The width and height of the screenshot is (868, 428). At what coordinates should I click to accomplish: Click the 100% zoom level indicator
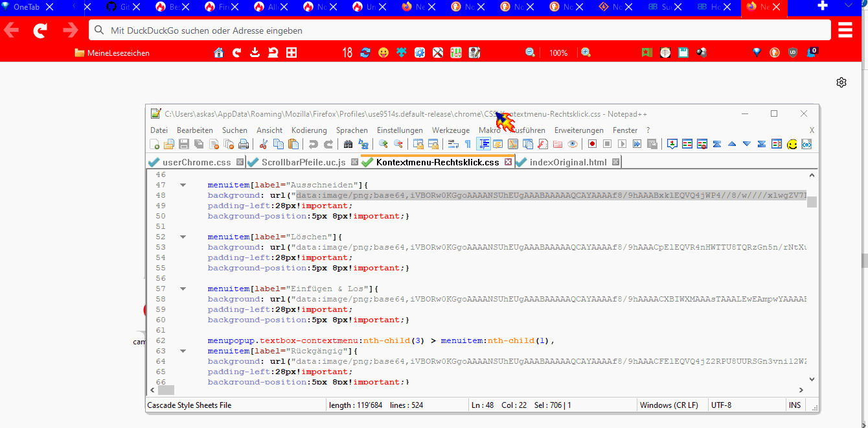[558, 53]
